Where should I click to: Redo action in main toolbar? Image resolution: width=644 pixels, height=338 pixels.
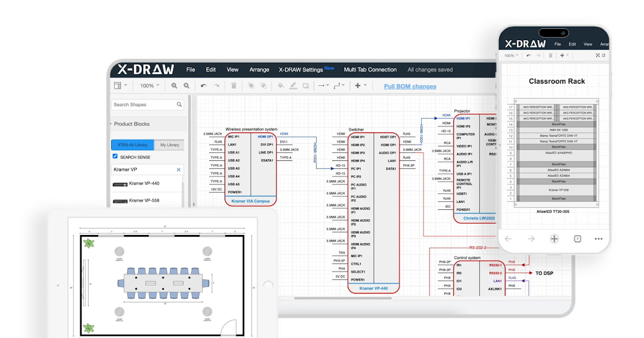pyautogui.click(x=216, y=86)
